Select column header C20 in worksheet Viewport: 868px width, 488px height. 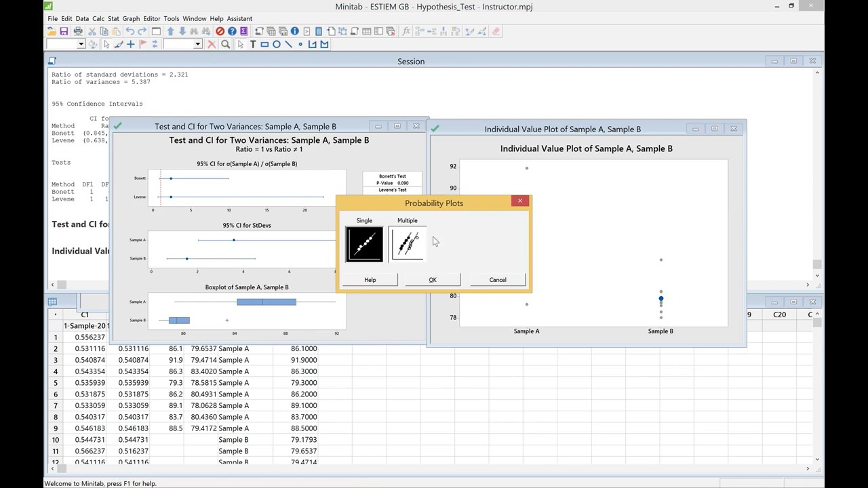(x=780, y=314)
